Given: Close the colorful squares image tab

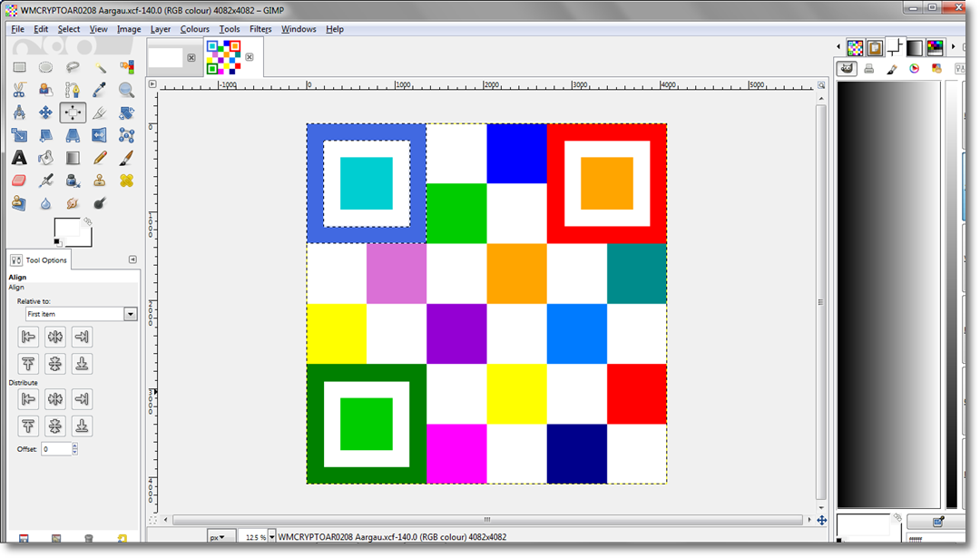Looking at the screenshot, I should coord(250,57).
